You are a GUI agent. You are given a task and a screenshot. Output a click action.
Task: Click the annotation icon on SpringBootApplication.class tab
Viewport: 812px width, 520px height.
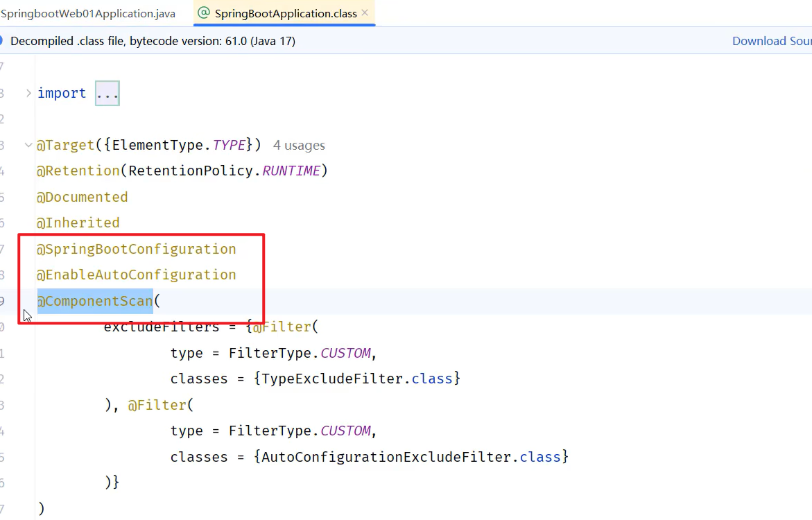pyautogui.click(x=204, y=13)
